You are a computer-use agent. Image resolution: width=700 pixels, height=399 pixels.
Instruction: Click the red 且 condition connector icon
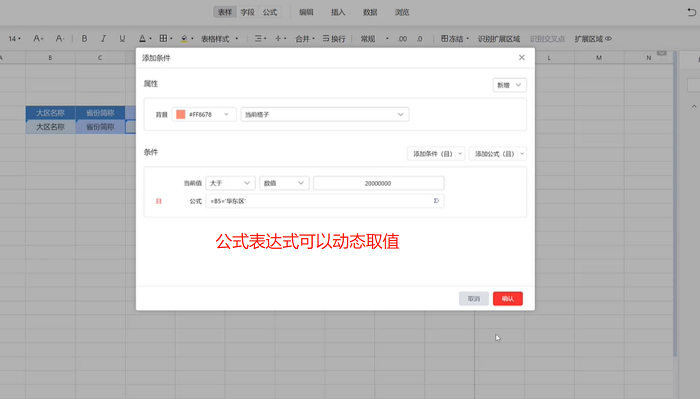(158, 201)
